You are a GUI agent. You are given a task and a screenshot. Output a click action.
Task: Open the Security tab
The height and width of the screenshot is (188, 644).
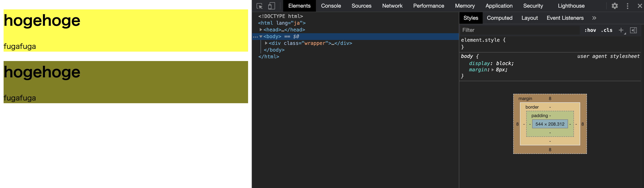[x=533, y=6]
